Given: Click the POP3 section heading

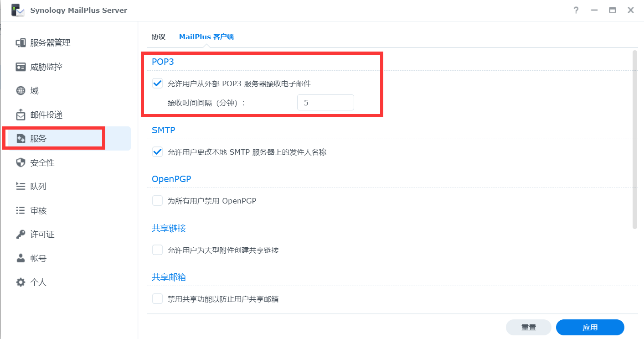Looking at the screenshot, I should tap(163, 62).
